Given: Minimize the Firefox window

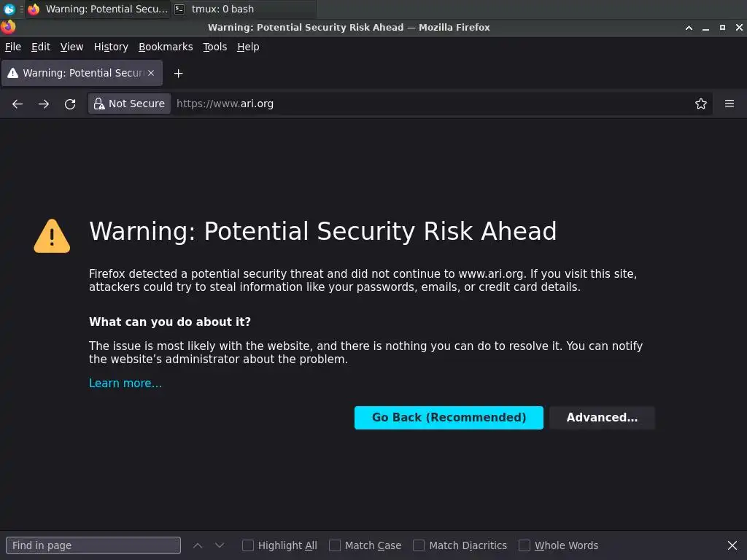Looking at the screenshot, I should (x=705, y=28).
